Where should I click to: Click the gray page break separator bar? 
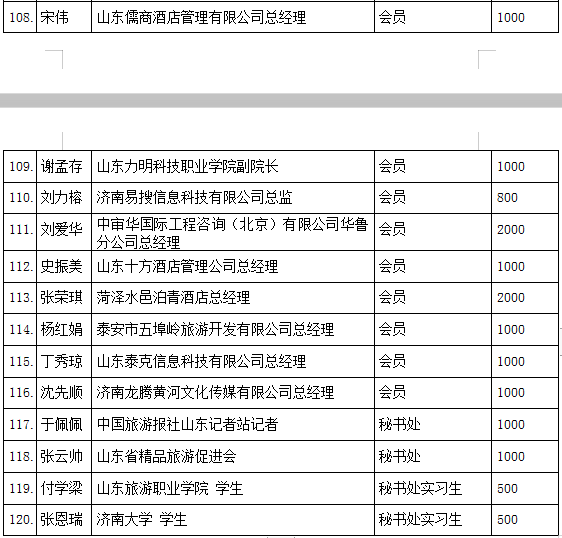click(281, 100)
